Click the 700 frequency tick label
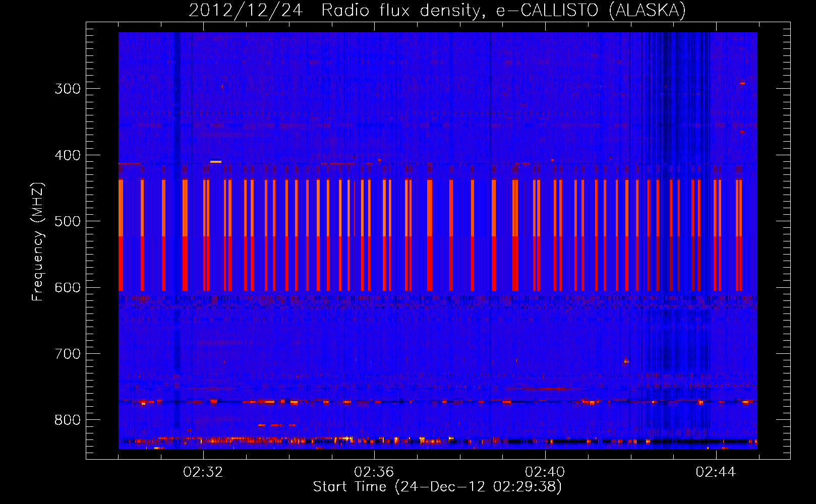Viewport: 816px width, 504px height. [68, 354]
